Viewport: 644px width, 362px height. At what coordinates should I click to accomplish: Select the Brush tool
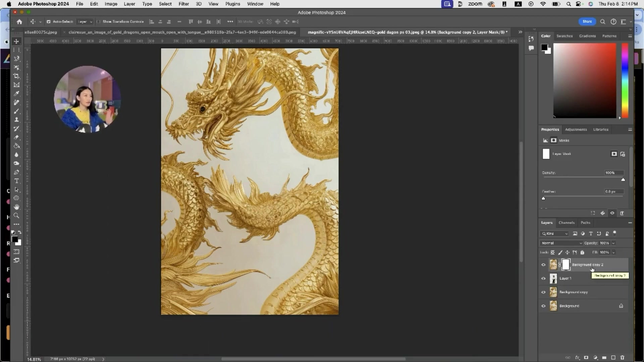(x=16, y=111)
